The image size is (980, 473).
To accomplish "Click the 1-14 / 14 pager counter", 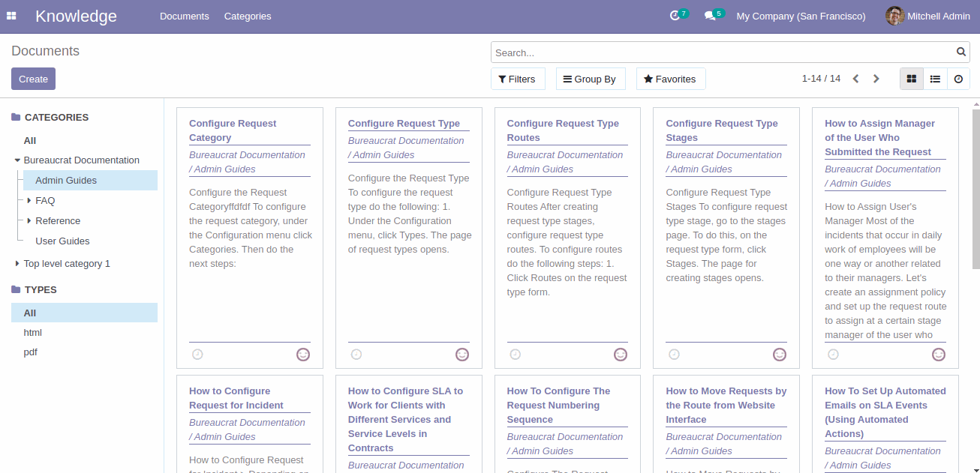I will tap(821, 79).
